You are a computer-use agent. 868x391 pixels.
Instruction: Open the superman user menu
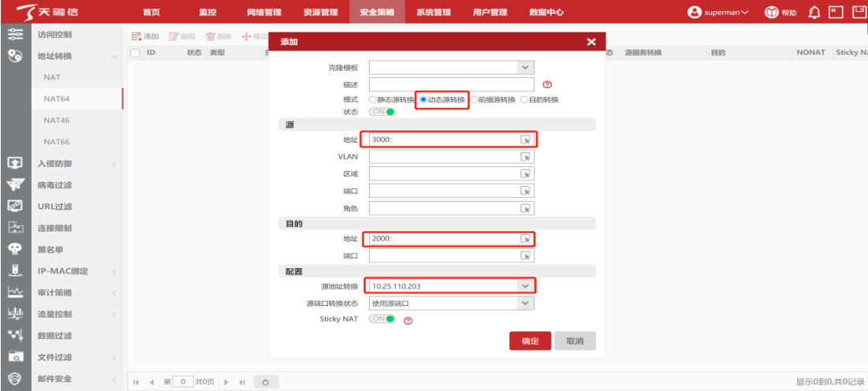pos(718,12)
